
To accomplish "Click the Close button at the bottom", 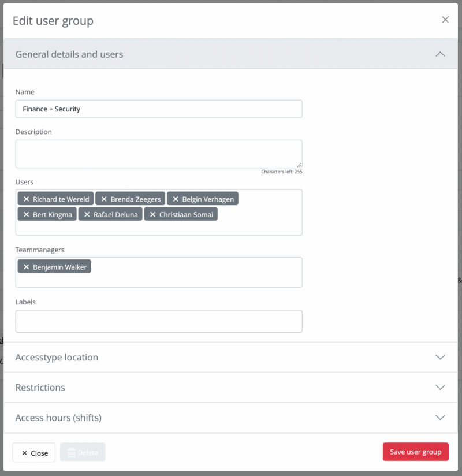I will click(x=33, y=452).
